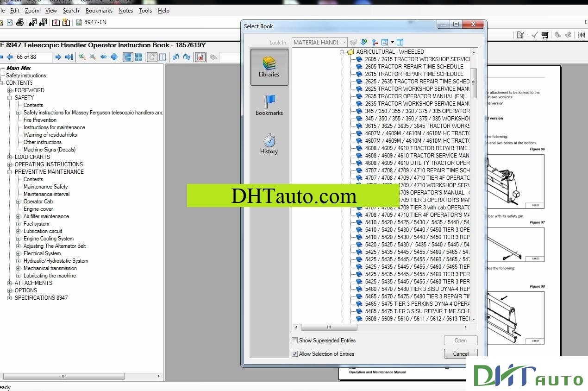Select the Print icon in the toolbar

coord(20,22)
